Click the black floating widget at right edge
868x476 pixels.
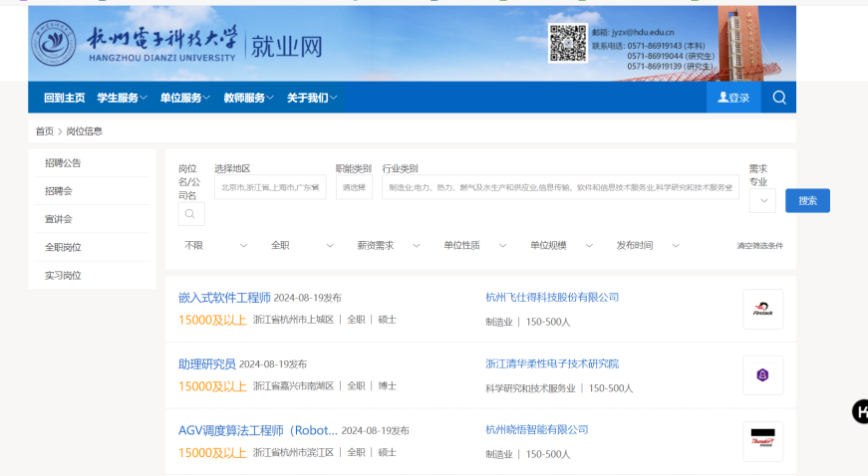[860, 411]
